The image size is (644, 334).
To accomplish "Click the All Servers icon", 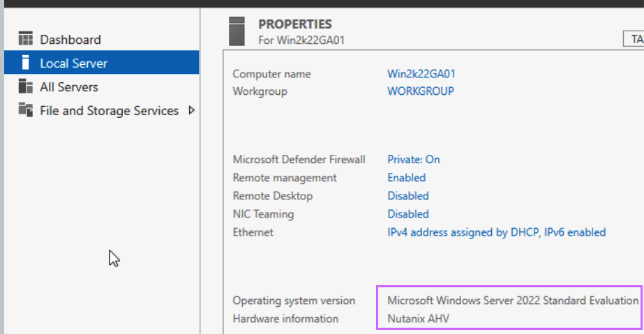I will click(25, 86).
